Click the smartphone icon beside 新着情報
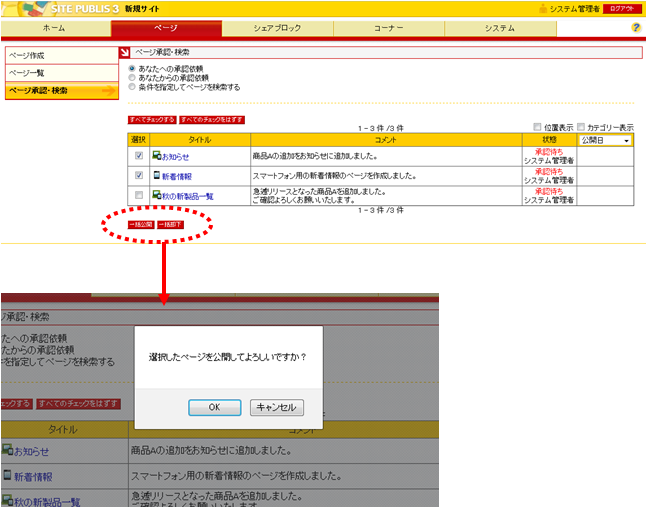The width and height of the screenshot is (647, 508). (157, 175)
